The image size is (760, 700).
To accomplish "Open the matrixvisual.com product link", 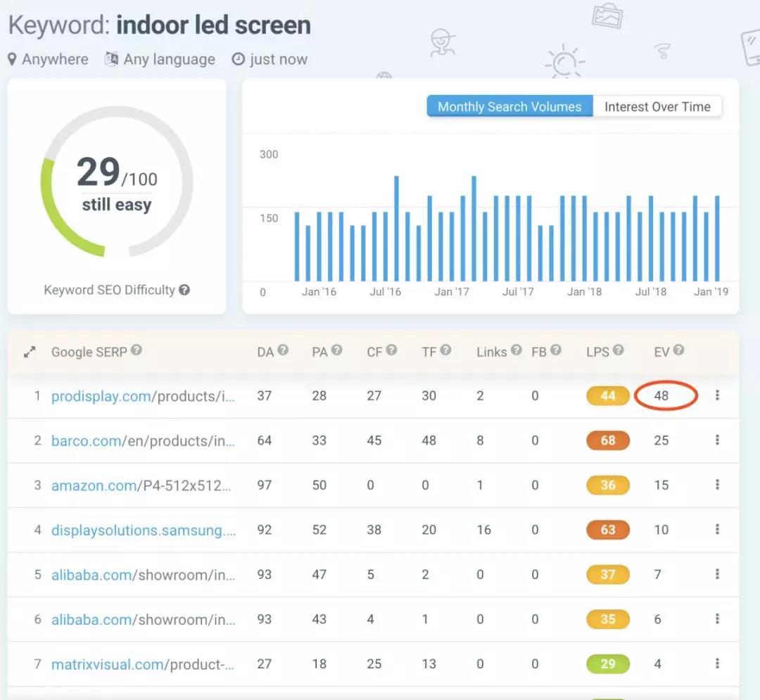I will (142, 664).
